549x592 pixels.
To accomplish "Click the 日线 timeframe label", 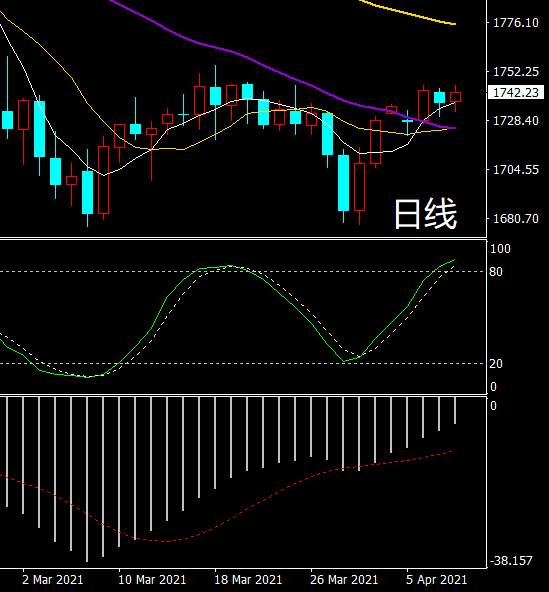I will pos(426,214).
